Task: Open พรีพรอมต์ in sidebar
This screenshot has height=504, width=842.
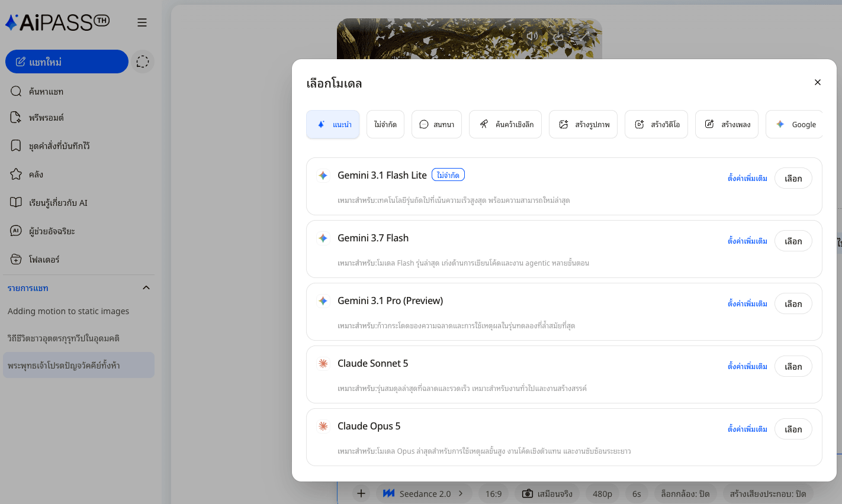Action: coord(79,118)
